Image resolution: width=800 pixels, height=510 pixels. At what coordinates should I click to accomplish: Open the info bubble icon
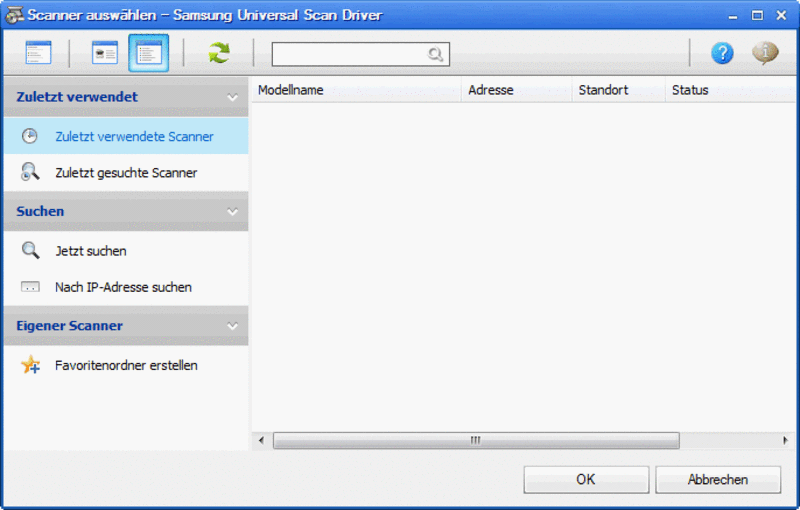[x=765, y=53]
